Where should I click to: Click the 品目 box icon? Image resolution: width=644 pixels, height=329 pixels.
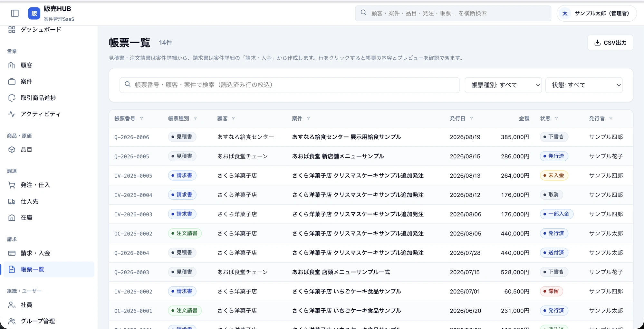[12, 150]
